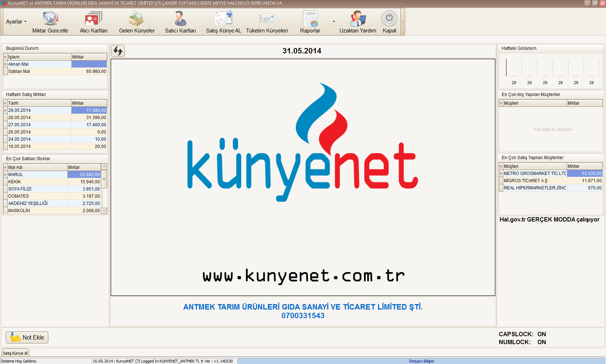Click grid indicator in Tarih table header
The width and height of the screenshot is (606, 364).
coord(5,103)
